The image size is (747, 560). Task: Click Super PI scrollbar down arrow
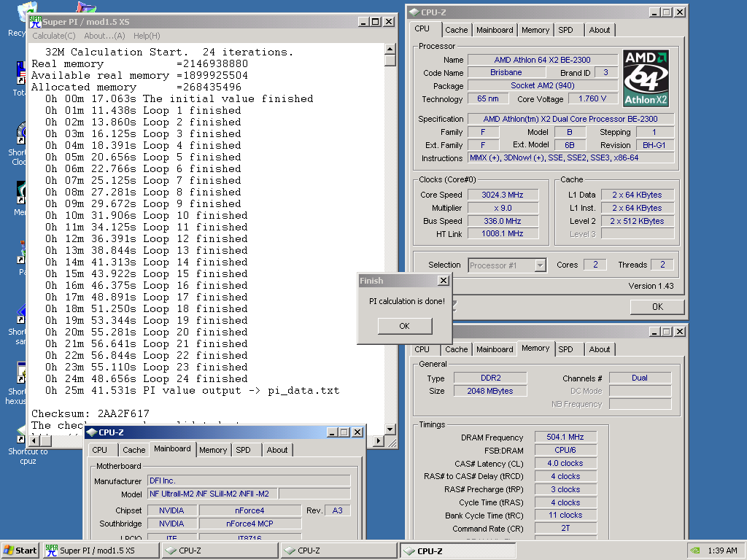(390, 429)
